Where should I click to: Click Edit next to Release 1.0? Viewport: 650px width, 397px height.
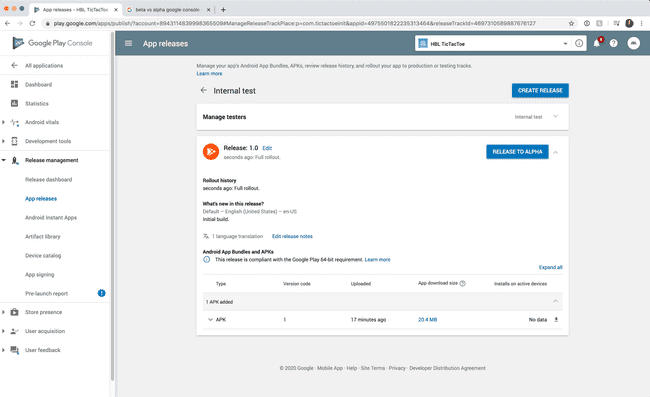[x=267, y=148]
